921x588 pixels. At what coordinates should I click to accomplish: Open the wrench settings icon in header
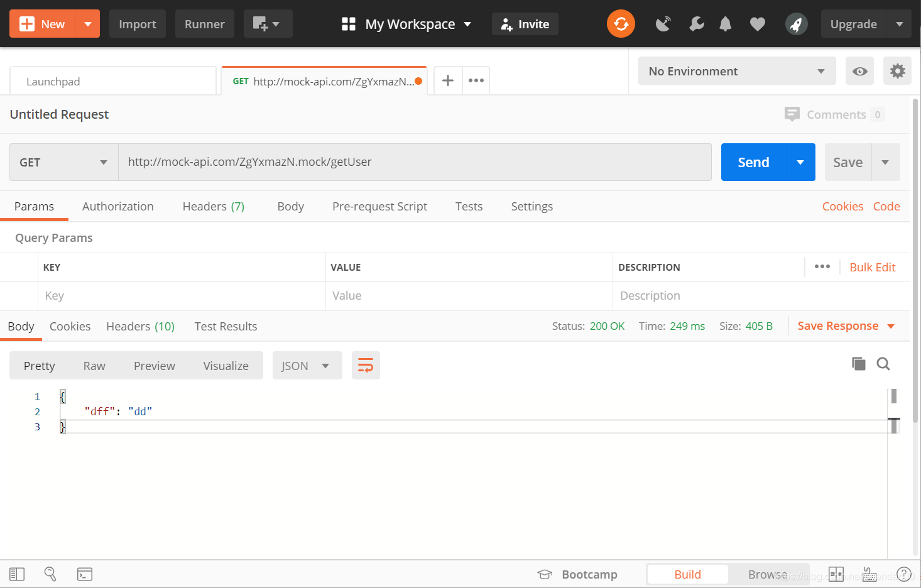click(696, 24)
